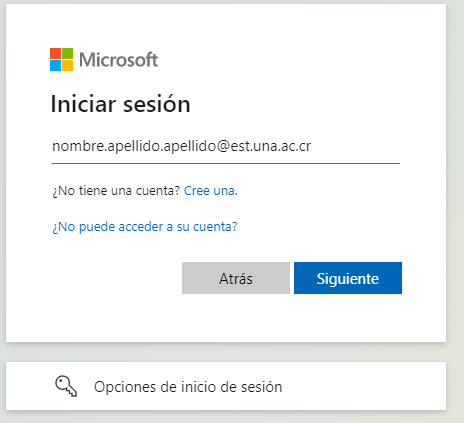Viewport: 464px width, 423px height.
Task: Go back with the Atrás button
Action: coord(236,278)
